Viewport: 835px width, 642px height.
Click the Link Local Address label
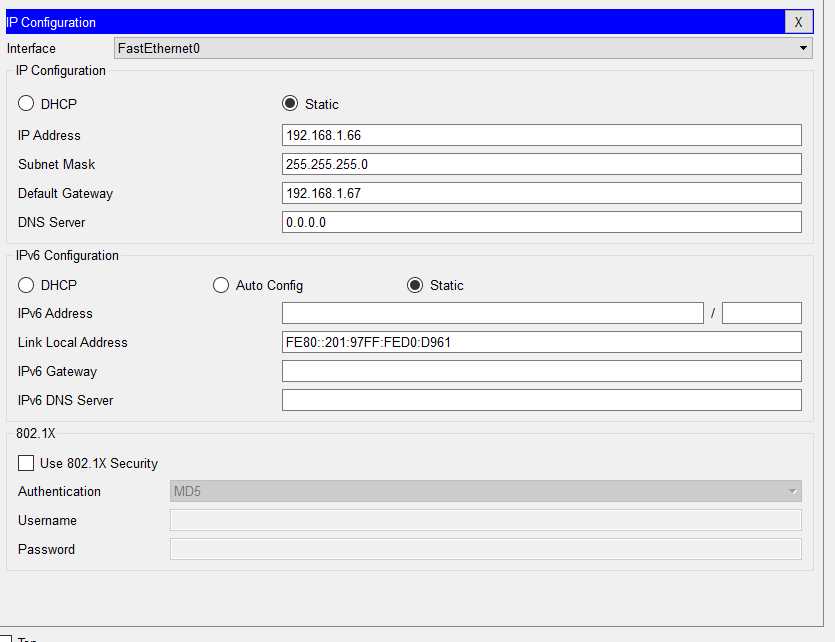tap(72, 342)
